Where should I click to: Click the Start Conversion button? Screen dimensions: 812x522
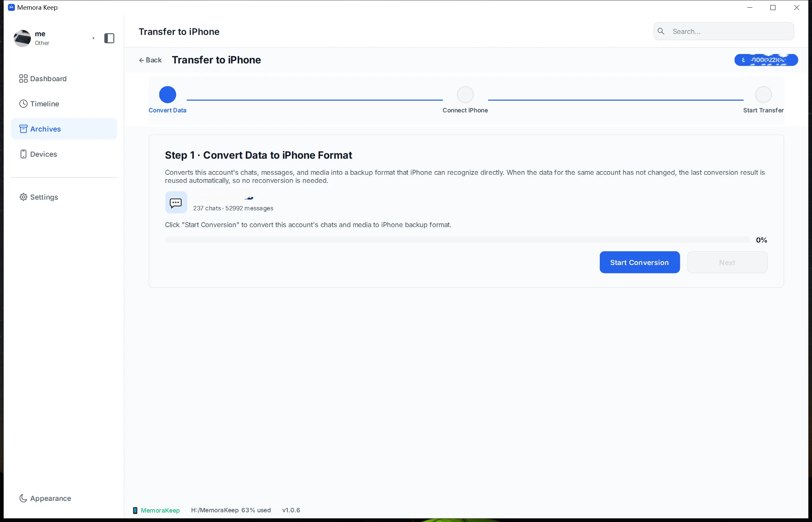tap(640, 262)
